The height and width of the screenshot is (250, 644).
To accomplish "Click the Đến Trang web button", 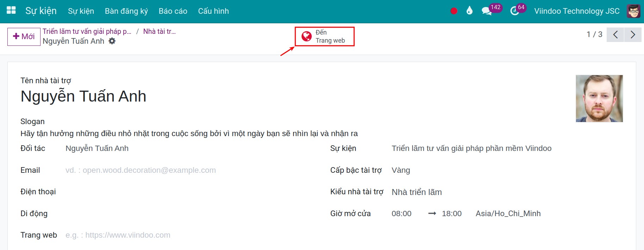I will [x=324, y=36].
